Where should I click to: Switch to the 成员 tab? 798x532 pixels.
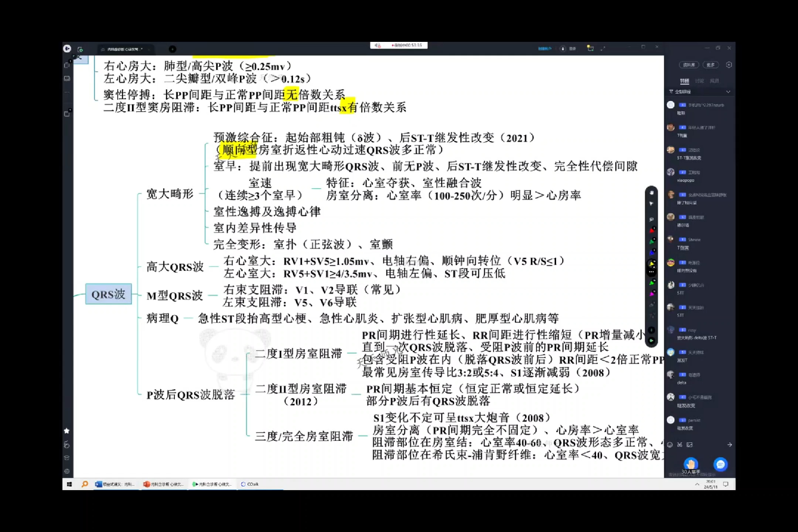(714, 81)
